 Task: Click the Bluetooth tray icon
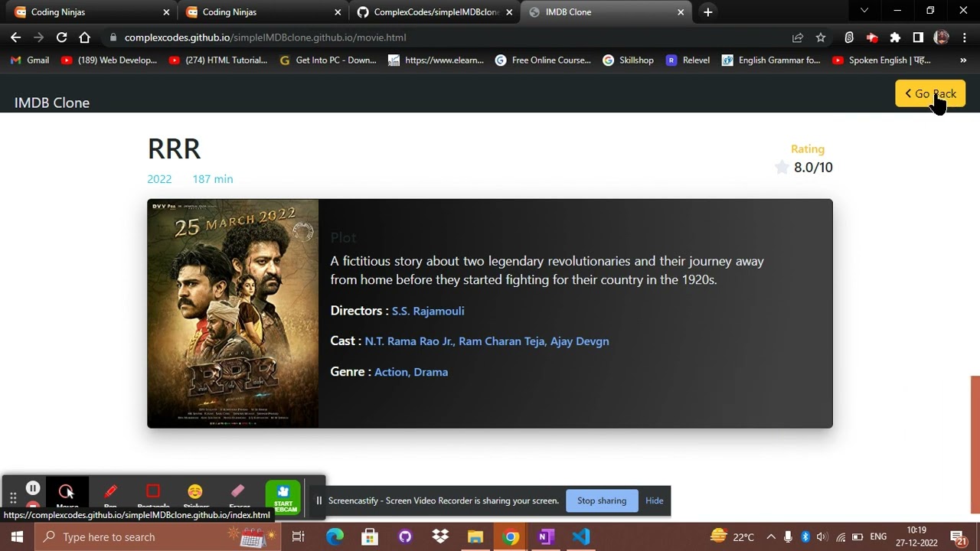tap(805, 537)
